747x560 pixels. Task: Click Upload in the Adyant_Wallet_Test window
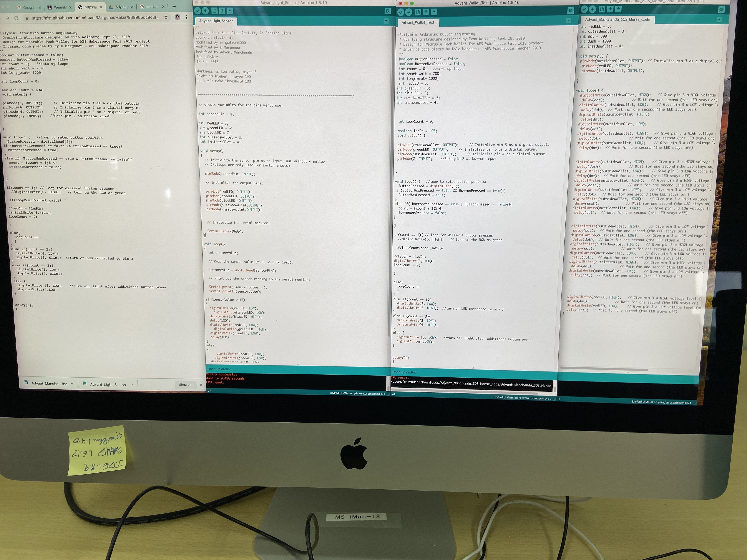click(409, 12)
